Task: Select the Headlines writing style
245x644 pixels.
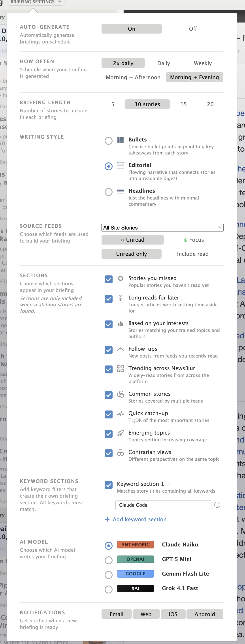Action: [109, 192]
